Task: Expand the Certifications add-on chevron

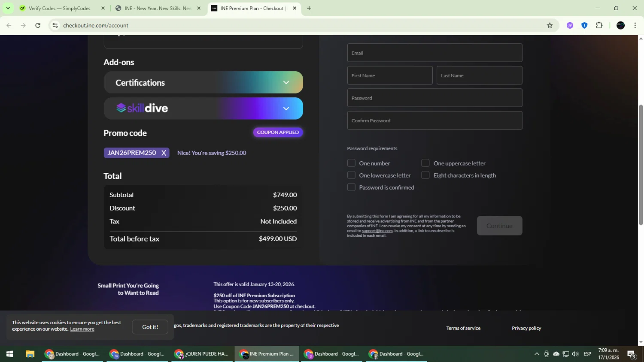Action: (x=286, y=82)
